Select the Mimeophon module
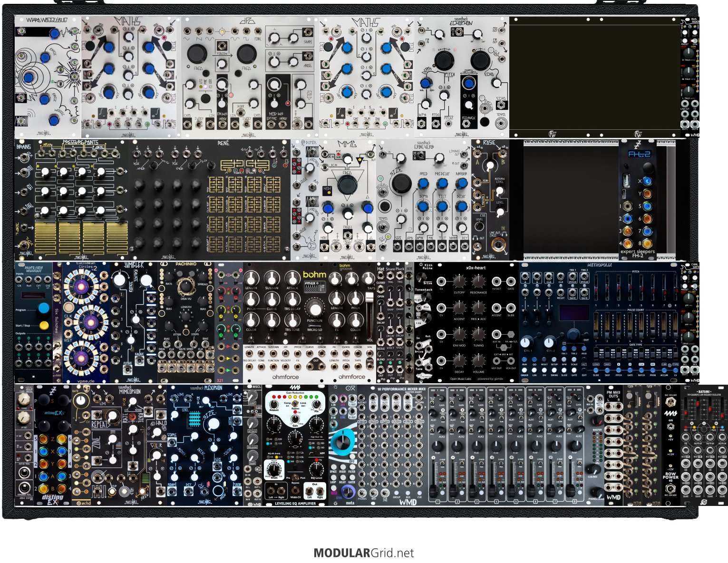The height and width of the screenshot is (563, 728). click(x=129, y=445)
